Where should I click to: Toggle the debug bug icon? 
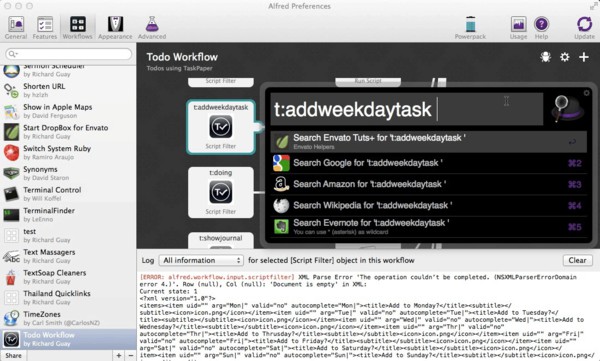point(545,57)
